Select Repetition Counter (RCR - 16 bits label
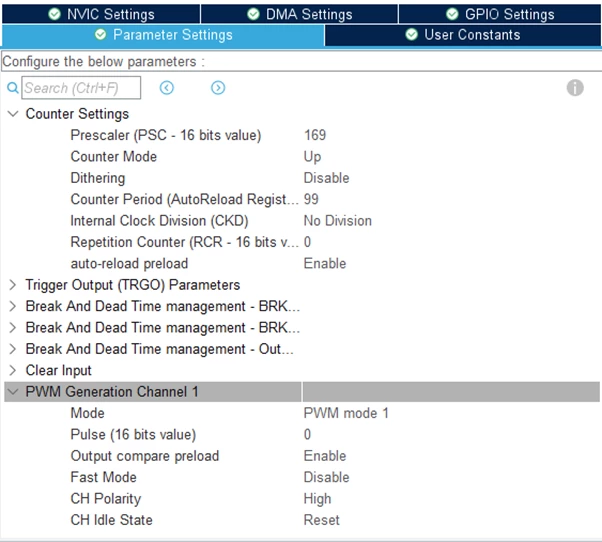The height and width of the screenshot is (542, 602). [184, 242]
